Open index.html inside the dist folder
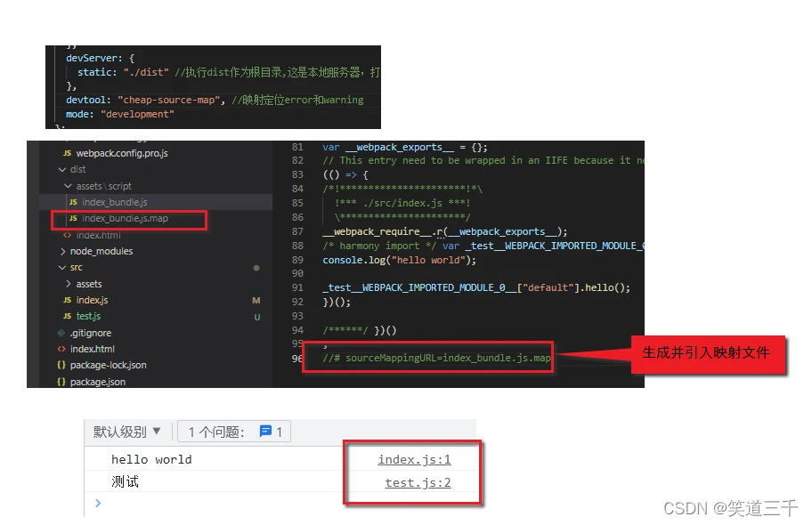The height and width of the screenshot is (525, 812). point(99,235)
